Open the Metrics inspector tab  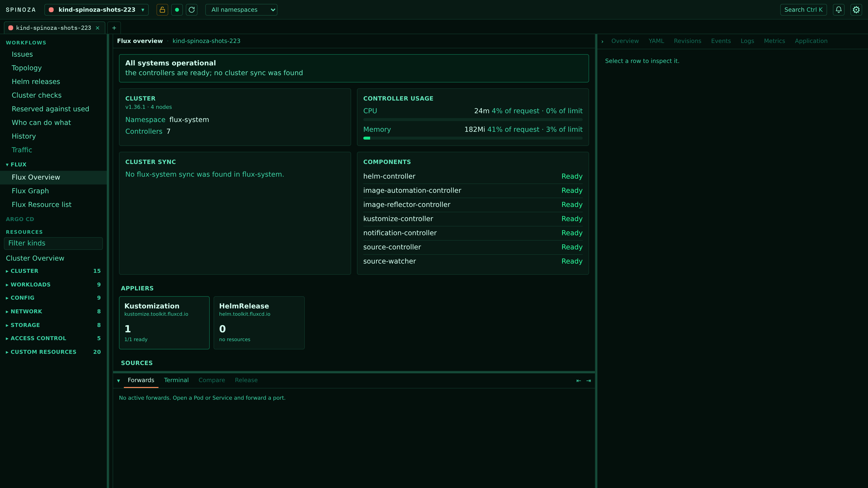coord(774,41)
